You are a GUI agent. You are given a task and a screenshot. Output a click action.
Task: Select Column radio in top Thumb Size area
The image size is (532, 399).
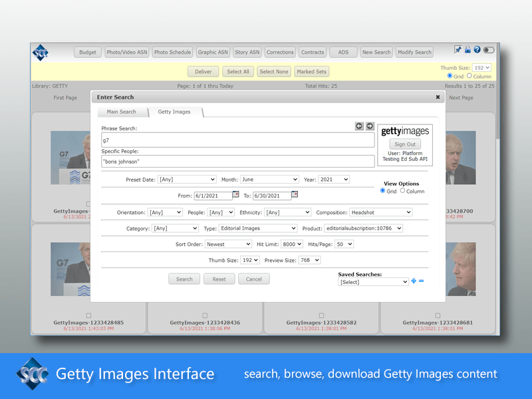(469, 76)
